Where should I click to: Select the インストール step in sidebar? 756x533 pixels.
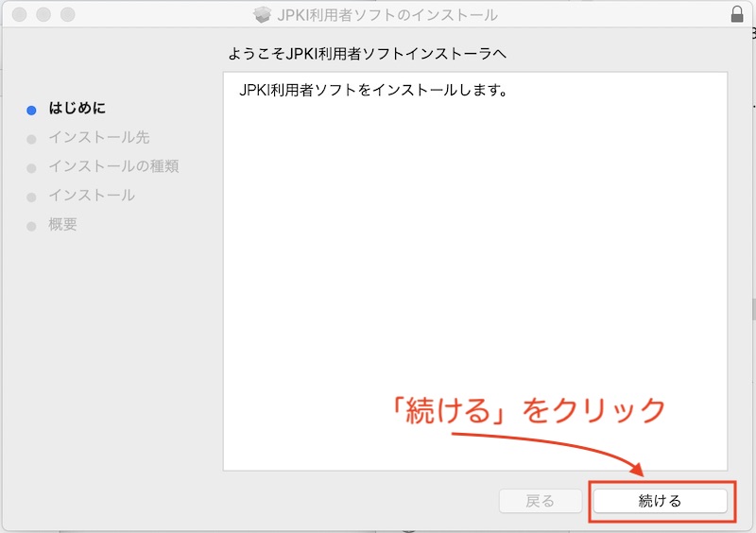click(92, 196)
